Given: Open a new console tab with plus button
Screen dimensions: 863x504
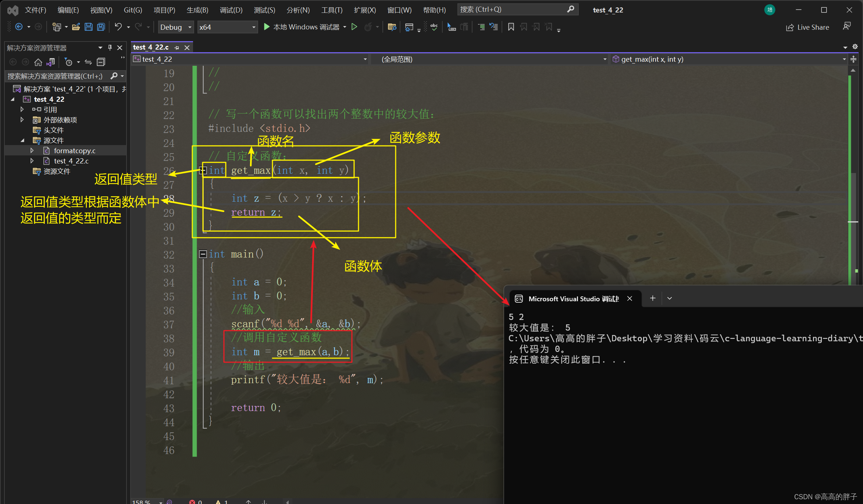Looking at the screenshot, I should point(653,298).
